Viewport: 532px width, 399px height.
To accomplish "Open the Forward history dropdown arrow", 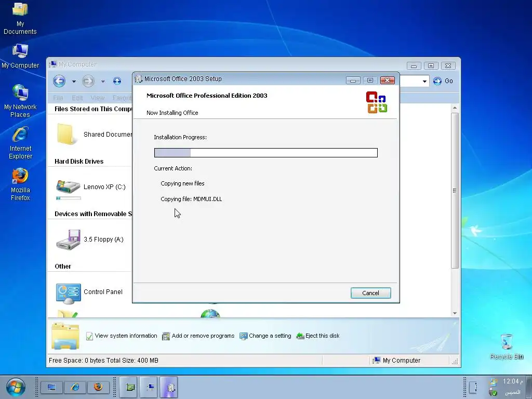I will [103, 82].
